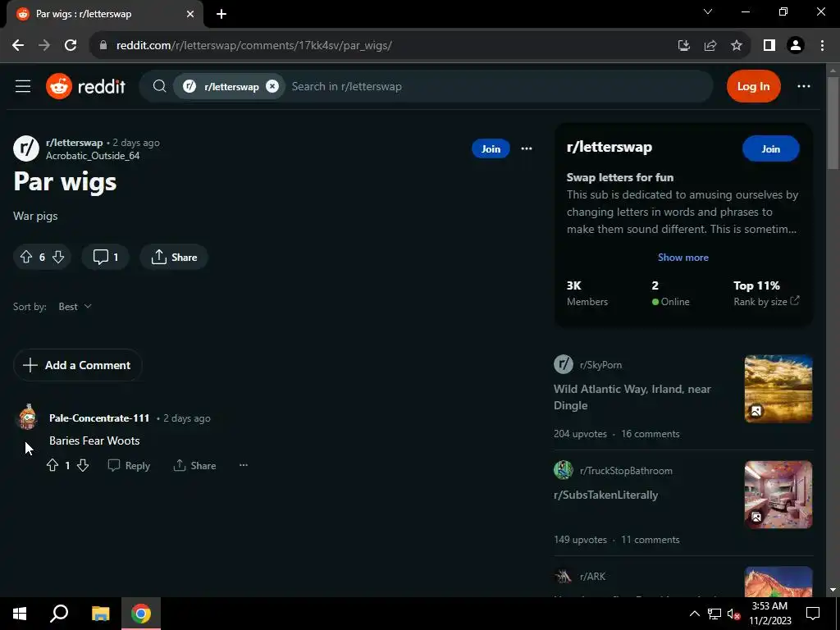Reply to the Baries Fear Woots comment
This screenshot has height=630, width=840.
click(129, 466)
